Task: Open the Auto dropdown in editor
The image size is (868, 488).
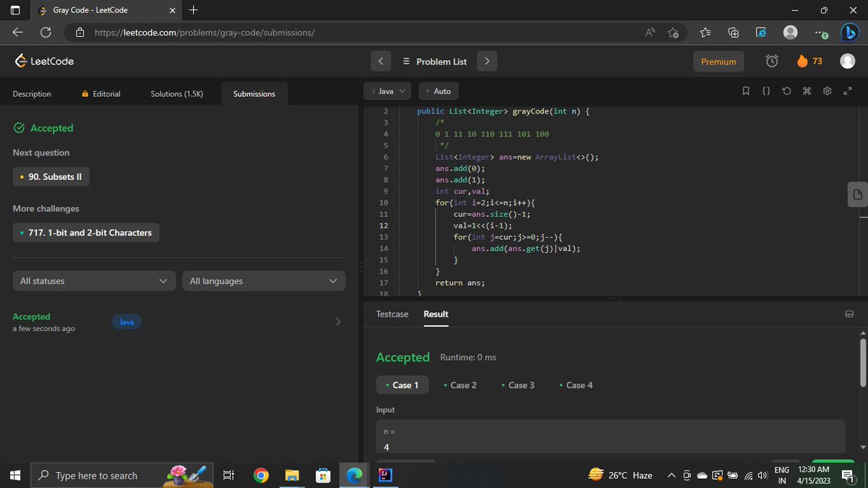Action: click(x=439, y=91)
